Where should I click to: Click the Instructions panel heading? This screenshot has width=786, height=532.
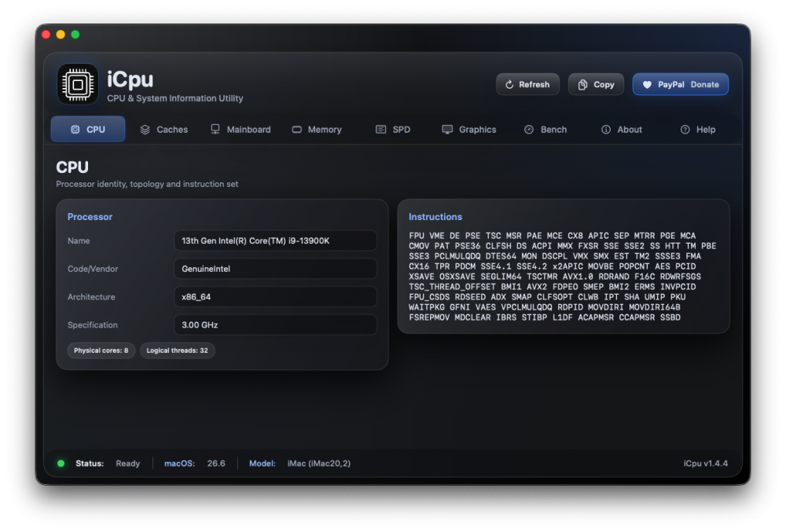coord(435,217)
